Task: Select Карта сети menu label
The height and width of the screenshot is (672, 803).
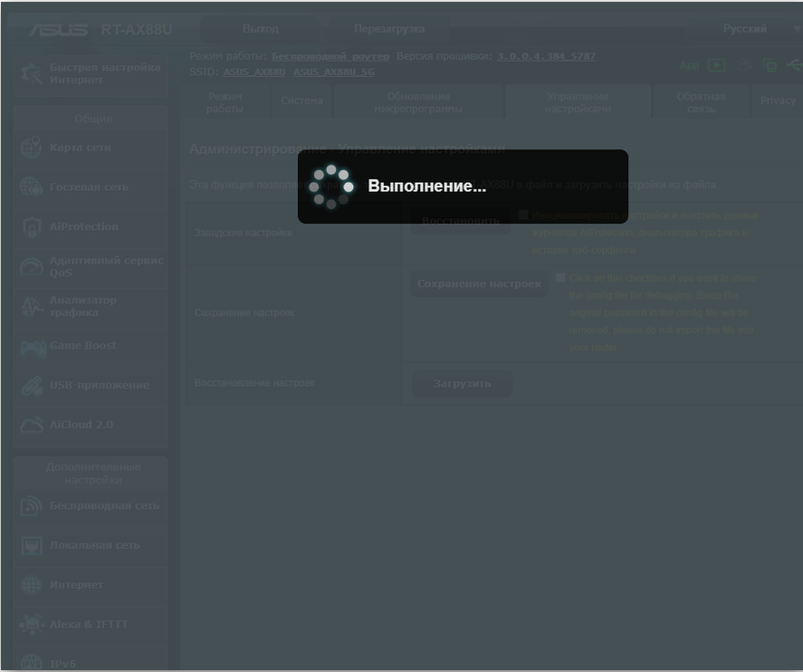Action: click(x=81, y=148)
